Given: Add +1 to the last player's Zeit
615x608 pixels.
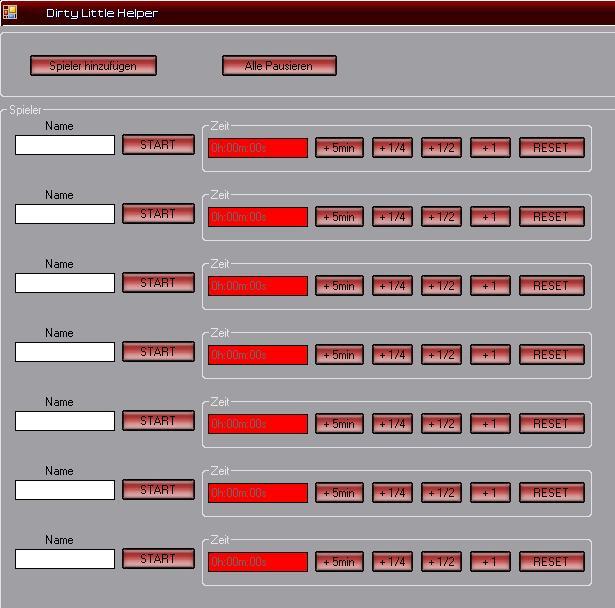Looking at the screenshot, I should point(490,562).
